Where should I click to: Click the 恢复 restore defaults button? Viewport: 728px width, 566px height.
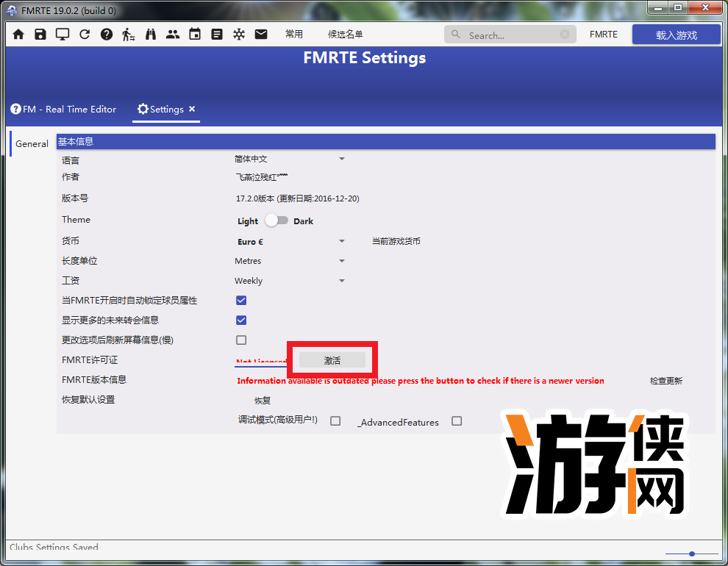pyautogui.click(x=263, y=401)
